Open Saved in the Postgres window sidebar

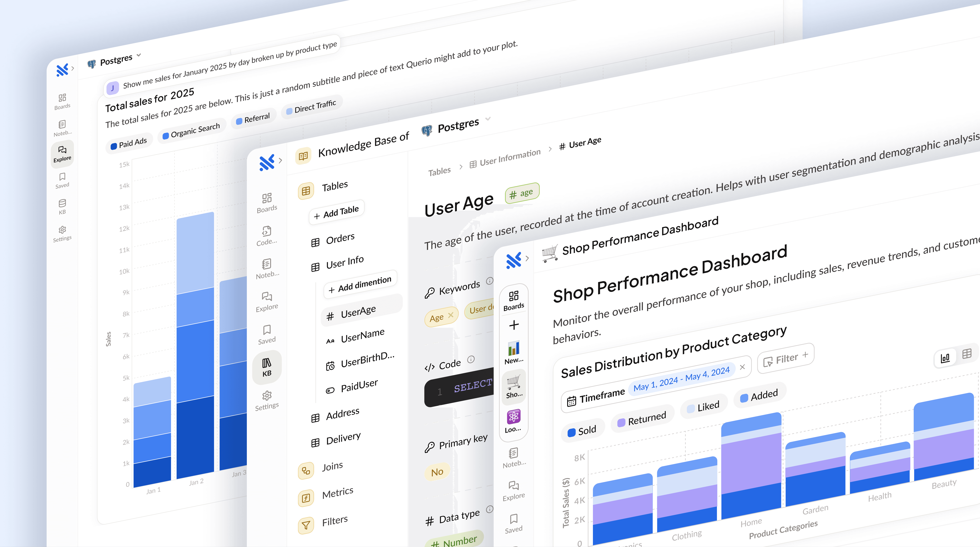[x=62, y=181]
